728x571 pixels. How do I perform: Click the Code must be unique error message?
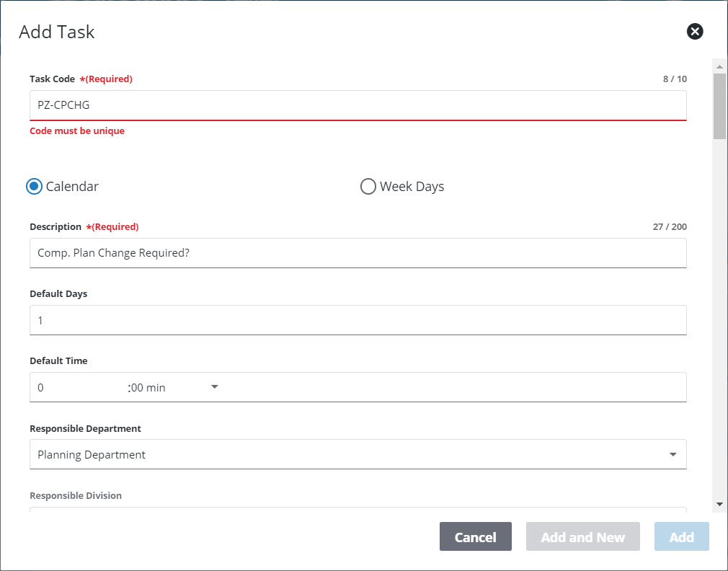click(x=77, y=130)
